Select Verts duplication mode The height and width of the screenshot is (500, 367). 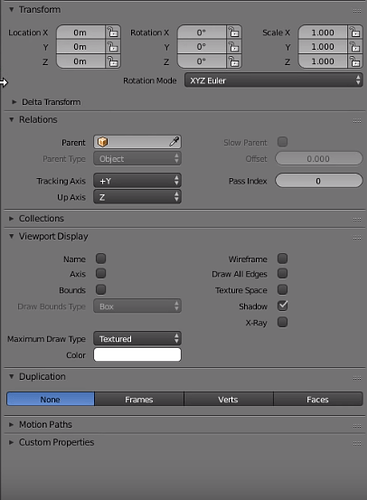pyautogui.click(x=228, y=399)
